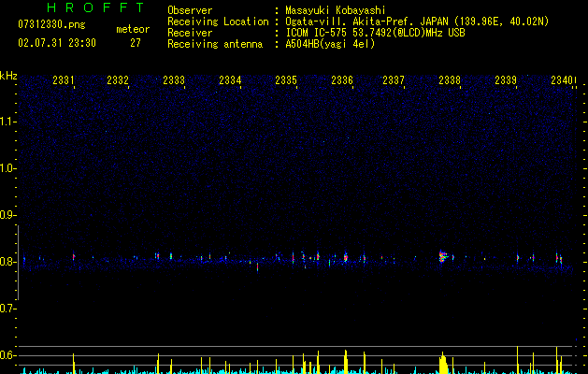
Task: Click the 0.6 frequency axis label
Action: pos(7,355)
